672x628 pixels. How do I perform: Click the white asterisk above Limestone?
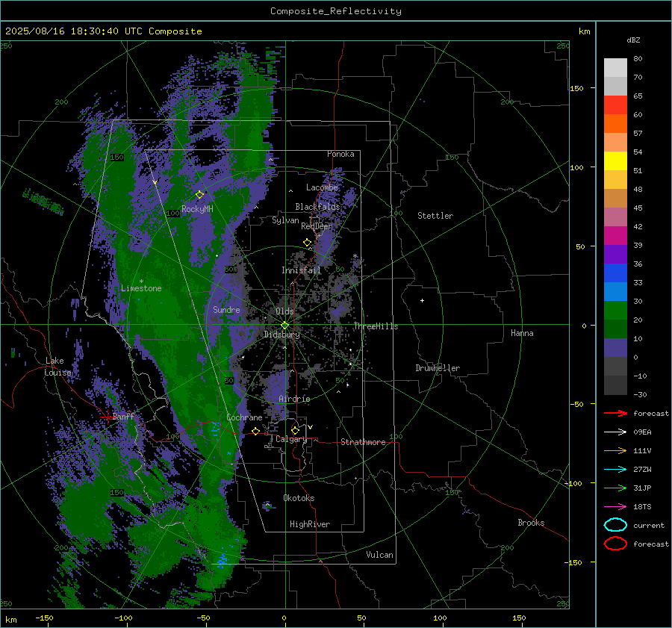click(x=141, y=282)
